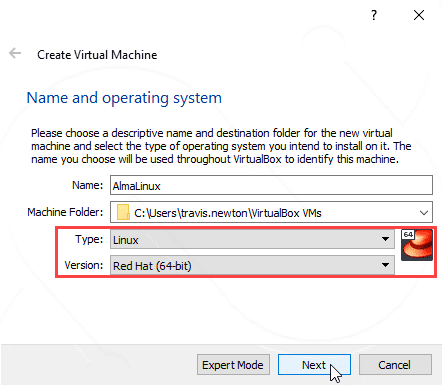This screenshot has width=443, height=386.
Task: Click the yellow folder icon in Machine Folder
Action: coord(123,212)
